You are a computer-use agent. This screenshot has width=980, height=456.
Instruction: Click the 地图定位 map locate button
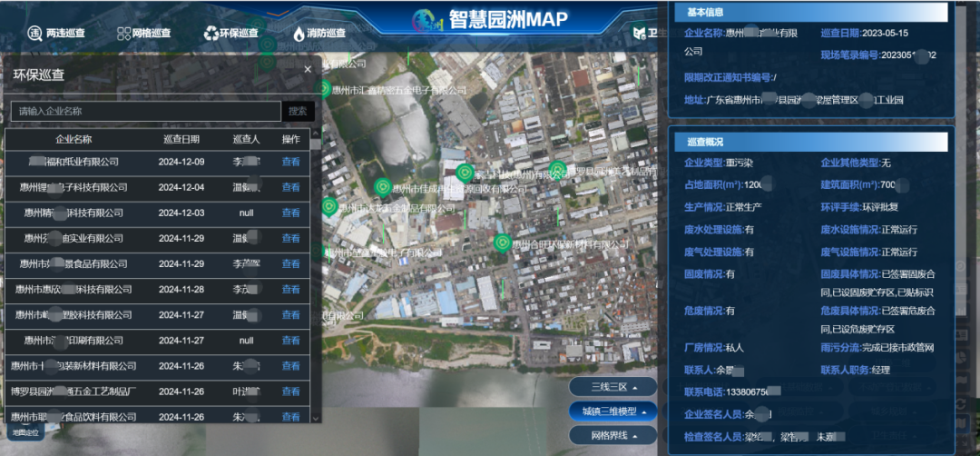(x=25, y=431)
